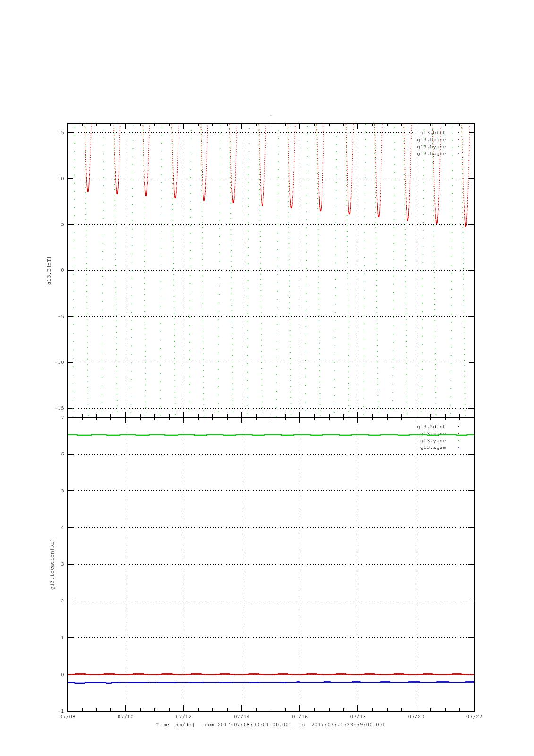534x756 pixels.
Task: Click the 10 tick on g13.B axis
Action: pos(61,179)
